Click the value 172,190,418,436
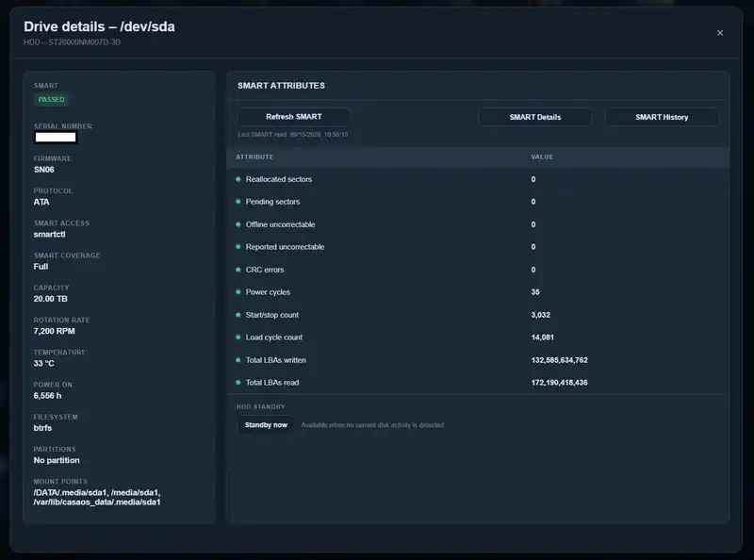The image size is (754, 560). click(x=559, y=383)
